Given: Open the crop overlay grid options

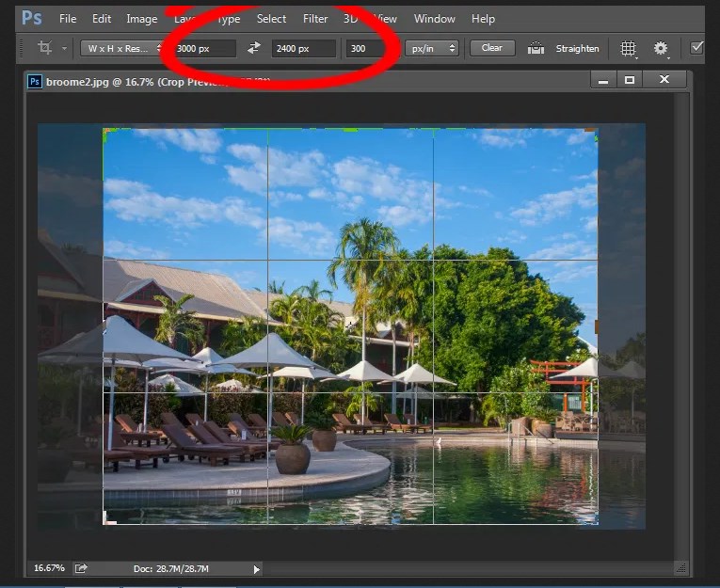Looking at the screenshot, I should tap(629, 48).
